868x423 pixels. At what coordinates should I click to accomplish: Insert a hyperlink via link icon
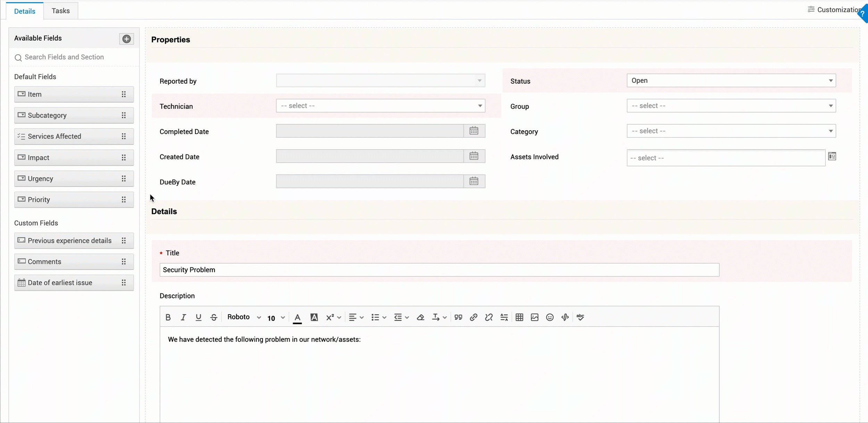(x=474, y=317)
